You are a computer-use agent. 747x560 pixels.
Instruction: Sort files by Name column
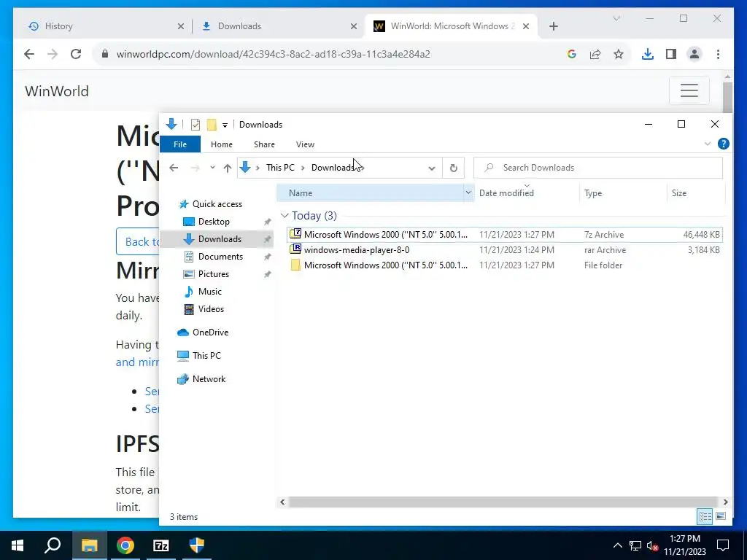coord(370,192)
